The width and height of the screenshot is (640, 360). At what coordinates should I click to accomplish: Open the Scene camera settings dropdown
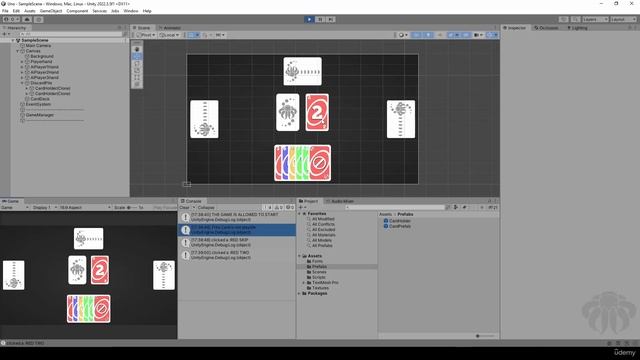pos(478,35)
